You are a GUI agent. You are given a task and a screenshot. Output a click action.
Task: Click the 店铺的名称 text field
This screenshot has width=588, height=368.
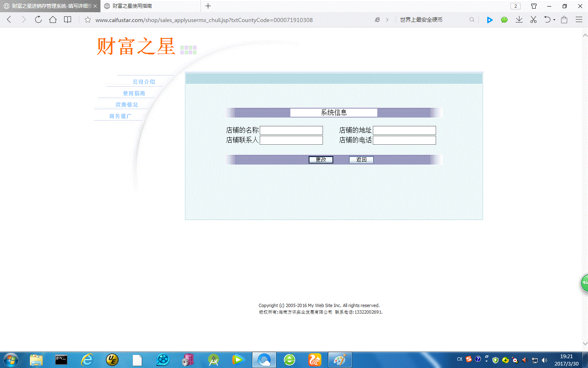pyautogui.click(x=291, y=130)
